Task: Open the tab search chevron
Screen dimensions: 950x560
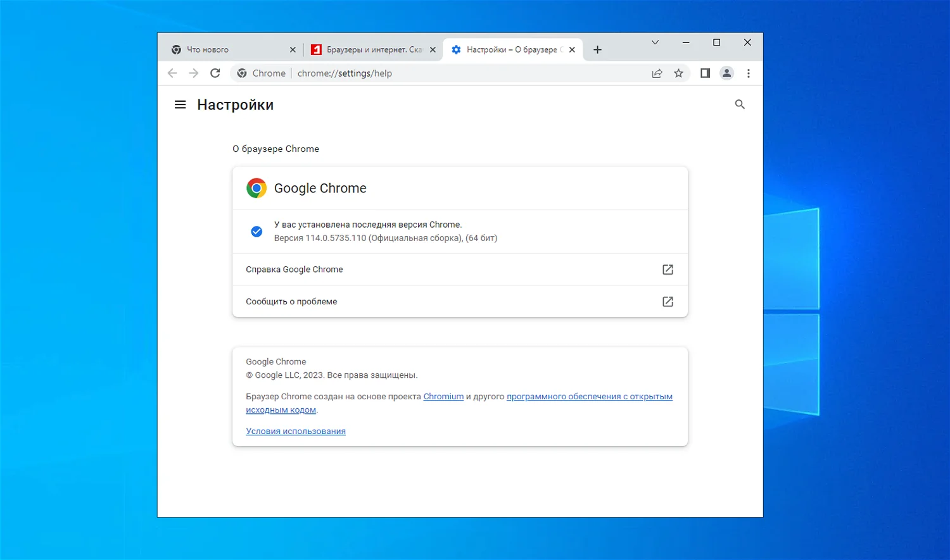Action: (x=655, y=42)
